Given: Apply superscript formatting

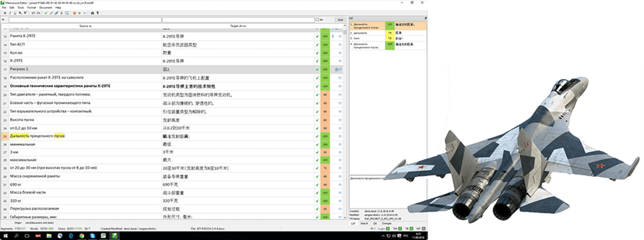Looking at the screenshot, I should point(26,12).
